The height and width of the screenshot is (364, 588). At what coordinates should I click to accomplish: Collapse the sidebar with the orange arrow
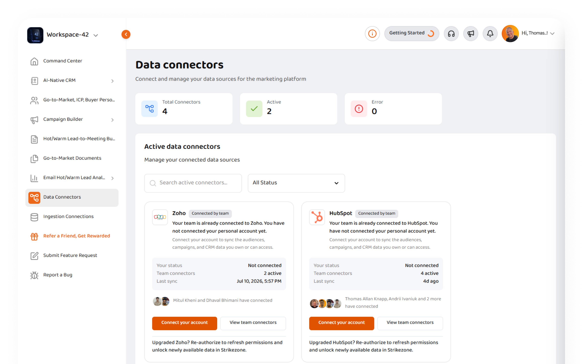point(126,34)
